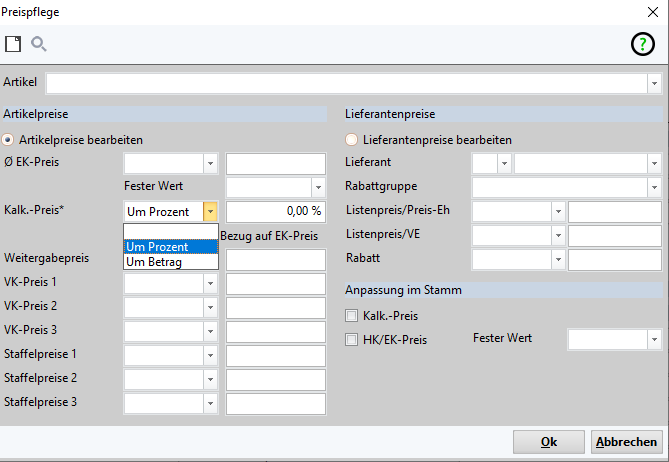This screenshot has height=462, width=669.
Task: Open the green help question mark icon
Action: click(x=641, y=44)
